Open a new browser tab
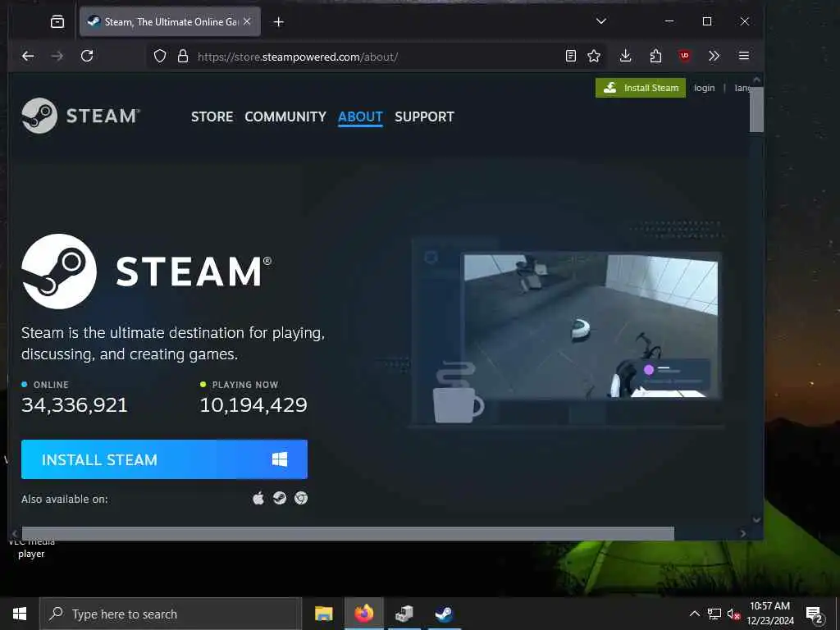This screenshot has width=840, height=630. point(279,21)
